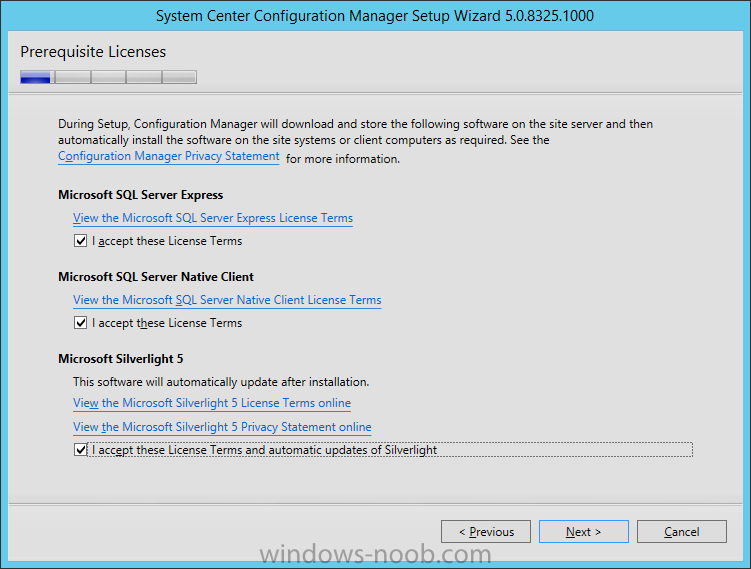751x569 pixels.
Task: Go back with the Previous button
Action: point(486,532)
